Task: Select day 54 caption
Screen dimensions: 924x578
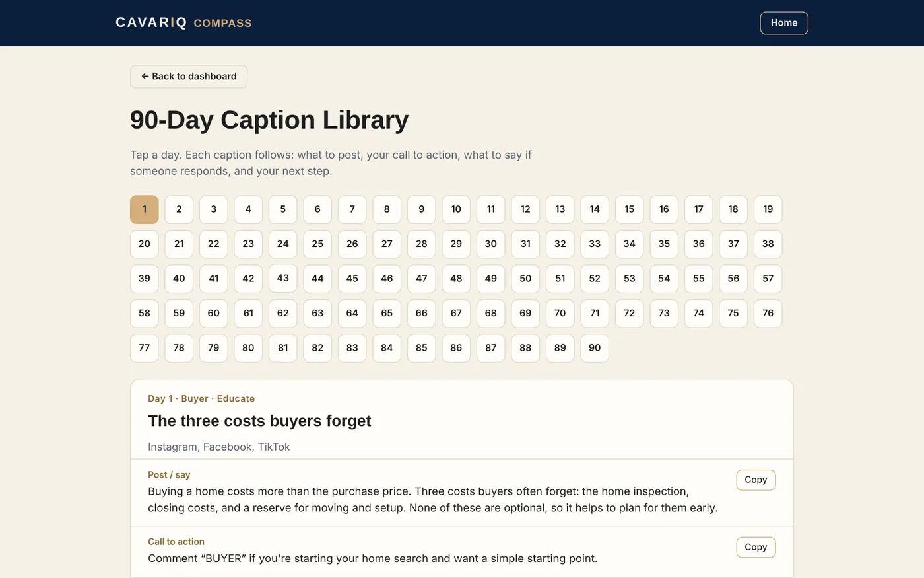Action: pos(664,279)
